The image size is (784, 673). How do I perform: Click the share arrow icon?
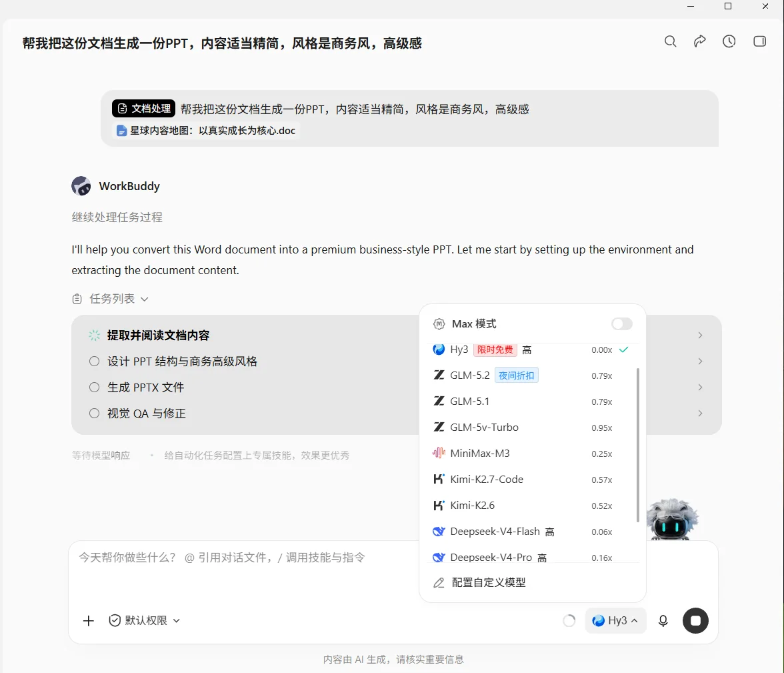click(x=699, y=41)
